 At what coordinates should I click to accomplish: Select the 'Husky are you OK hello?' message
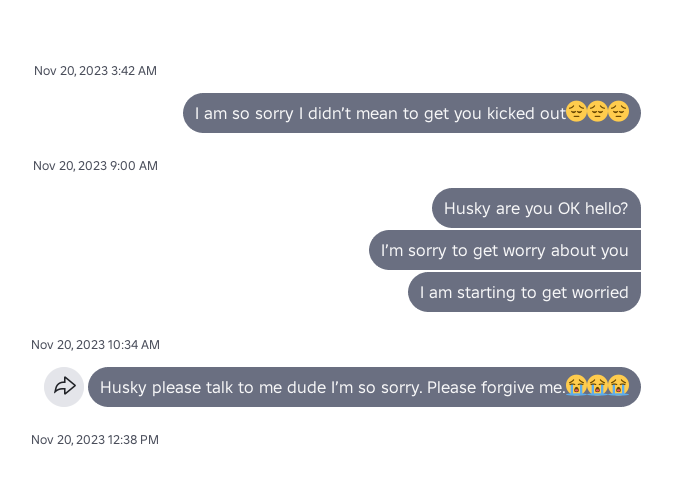[536, 208]
